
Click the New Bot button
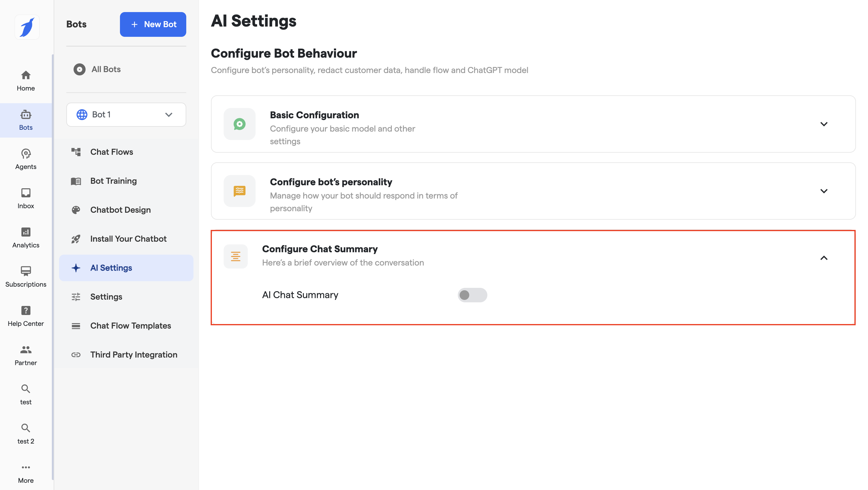click(153, 24)
